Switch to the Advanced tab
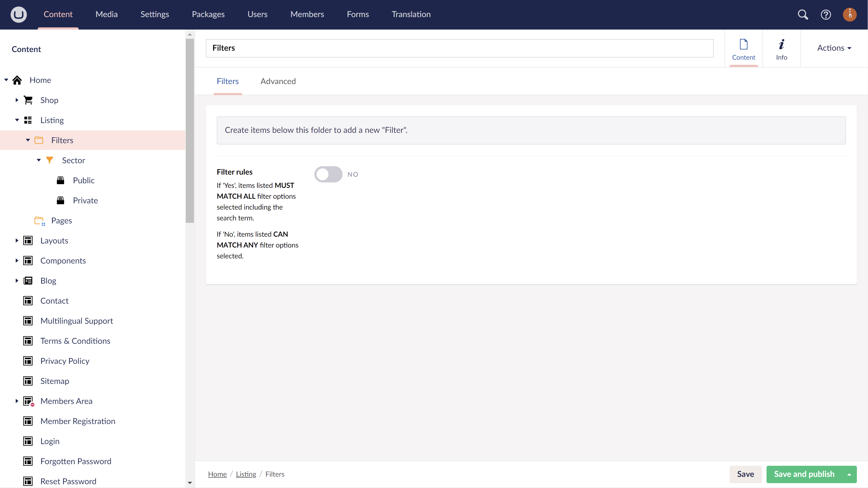 click(x=278, y=81)
